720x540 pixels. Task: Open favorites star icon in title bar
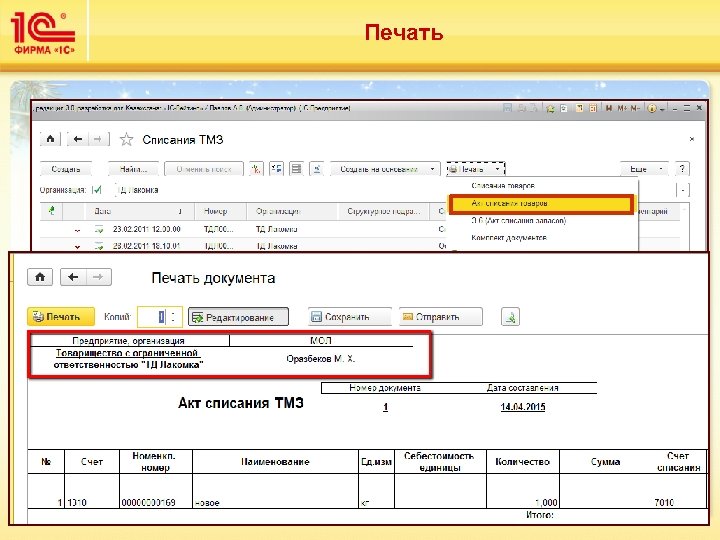[x=550, y=108]
